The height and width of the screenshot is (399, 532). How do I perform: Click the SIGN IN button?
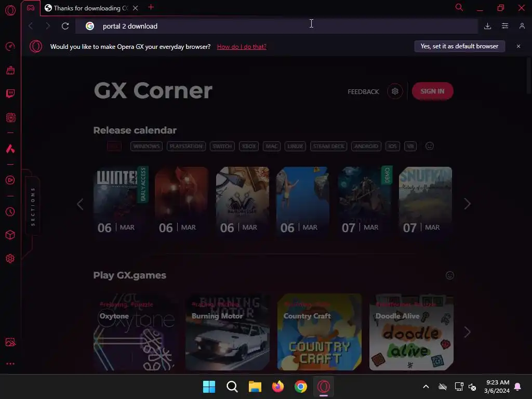(432, 91)
